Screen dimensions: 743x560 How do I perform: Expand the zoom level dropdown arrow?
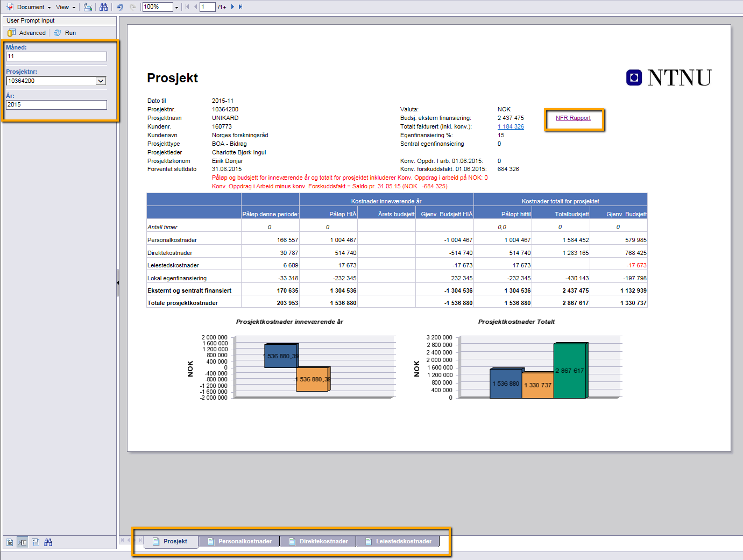point(176,7)
